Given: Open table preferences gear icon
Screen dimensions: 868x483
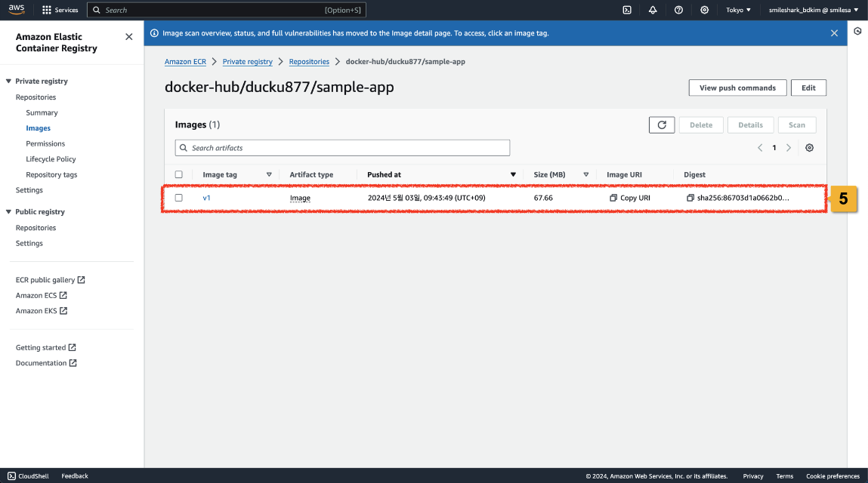Looking at the screenshot, I should pos(809,148).
